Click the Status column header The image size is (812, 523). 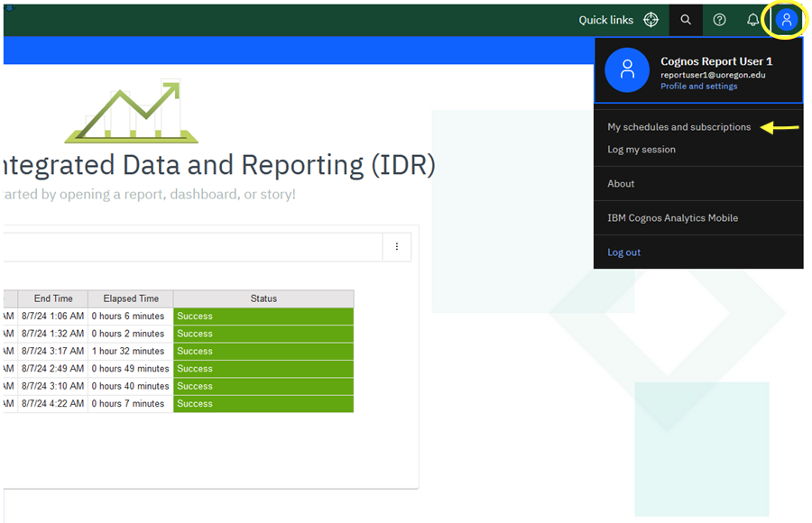pyautogui.click(x=263, y=298)
